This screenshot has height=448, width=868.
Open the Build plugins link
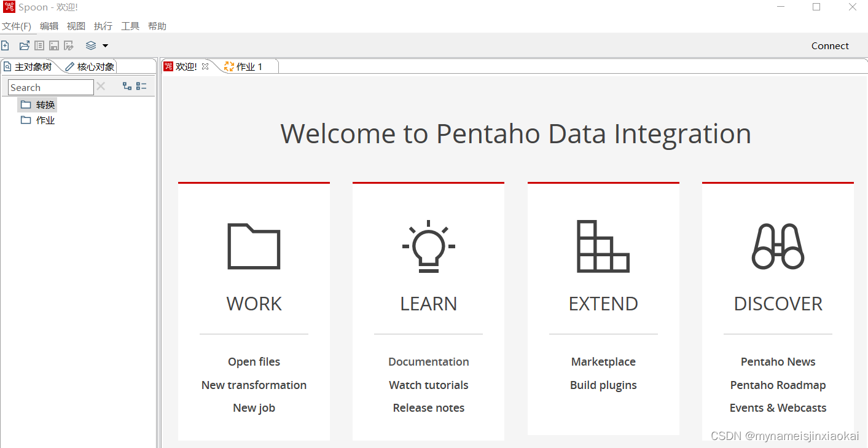603,385
